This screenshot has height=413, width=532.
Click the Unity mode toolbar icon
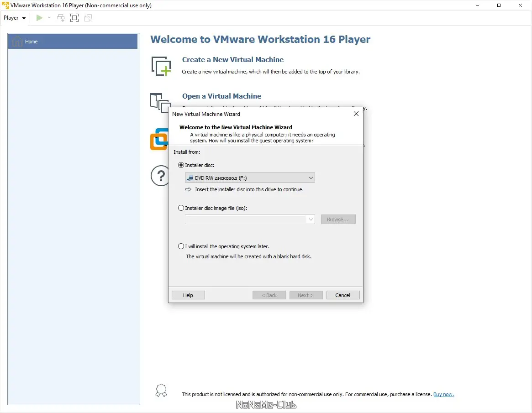(88, 18)
